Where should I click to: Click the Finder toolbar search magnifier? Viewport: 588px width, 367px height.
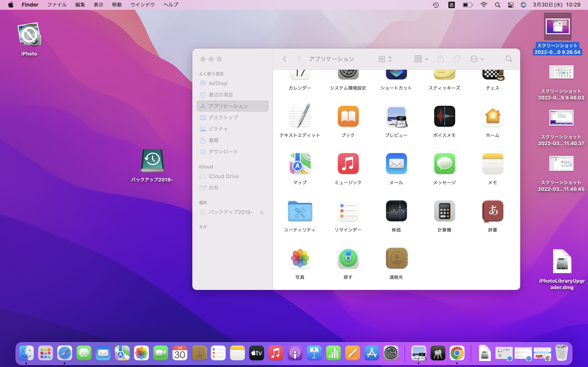[x=509, y=59]
